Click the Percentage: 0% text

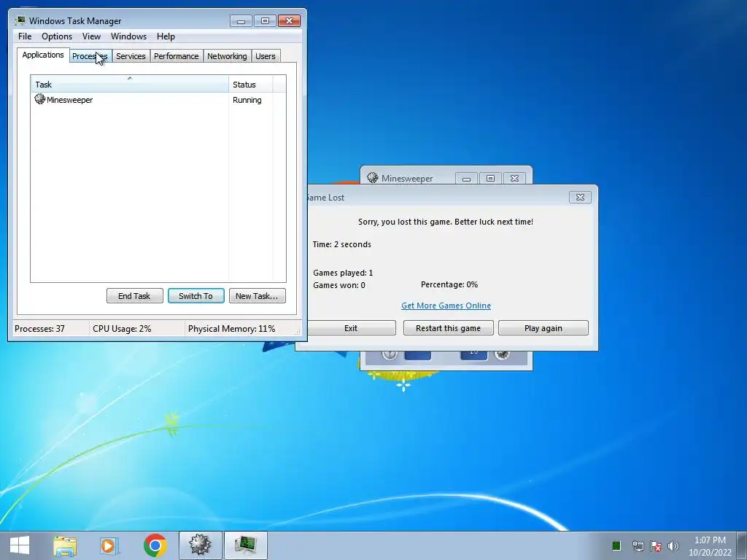point(449,284)
